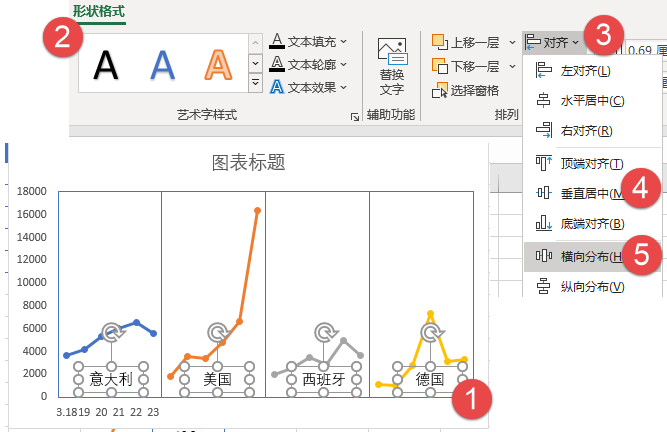The image size is (667, 432).
Task: Expand the Align (对齐) dropdown
Action: click(x=552, y=42)
